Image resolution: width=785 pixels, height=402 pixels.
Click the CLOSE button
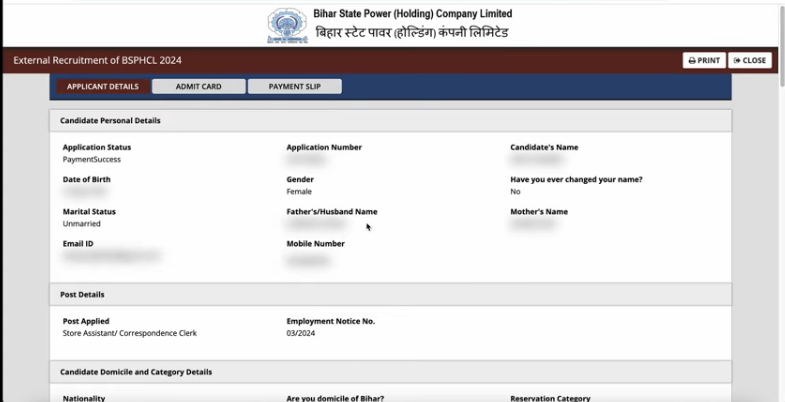[749, 61]
